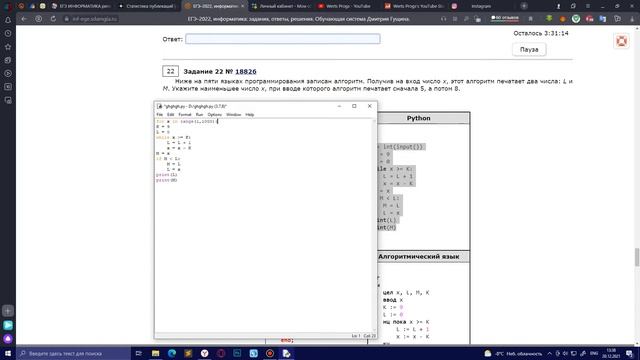Click the browser back arrow
This screenshot has height=360, width=640.
coord(24,19)
